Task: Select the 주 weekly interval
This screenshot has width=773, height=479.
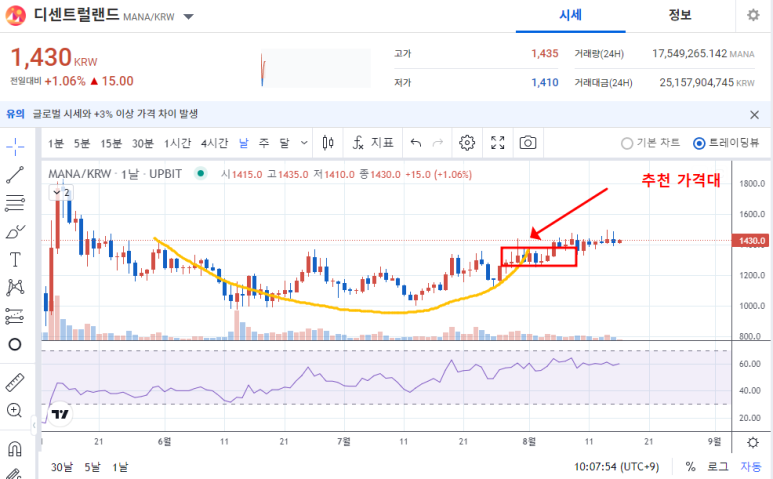Action: click(x=264, y=143)
